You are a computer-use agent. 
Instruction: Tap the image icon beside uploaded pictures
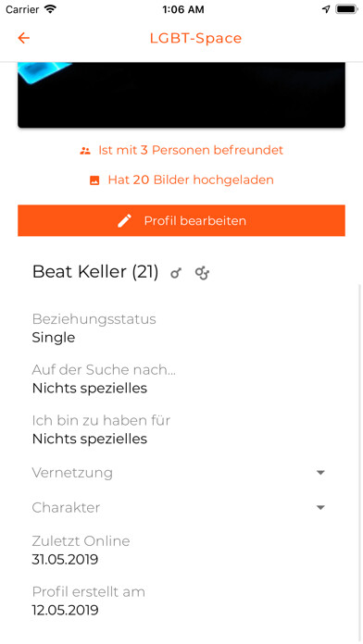(x=94, y=180)
